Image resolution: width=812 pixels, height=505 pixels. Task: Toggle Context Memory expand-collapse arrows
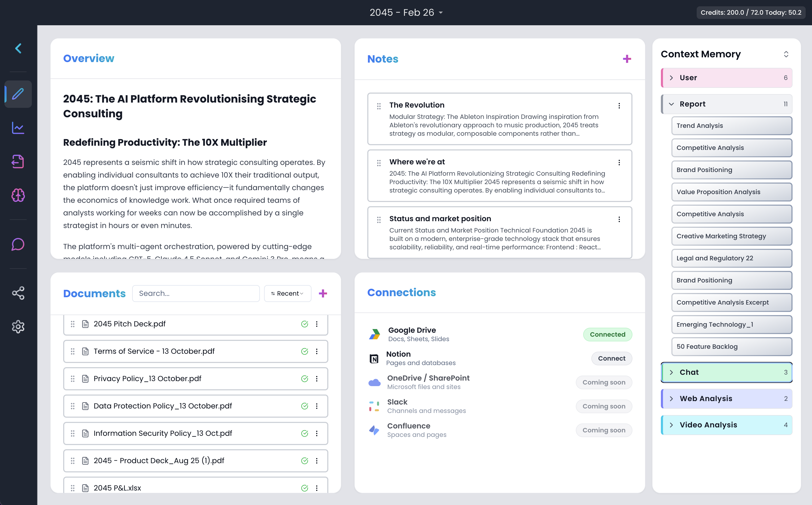(786, 54)
